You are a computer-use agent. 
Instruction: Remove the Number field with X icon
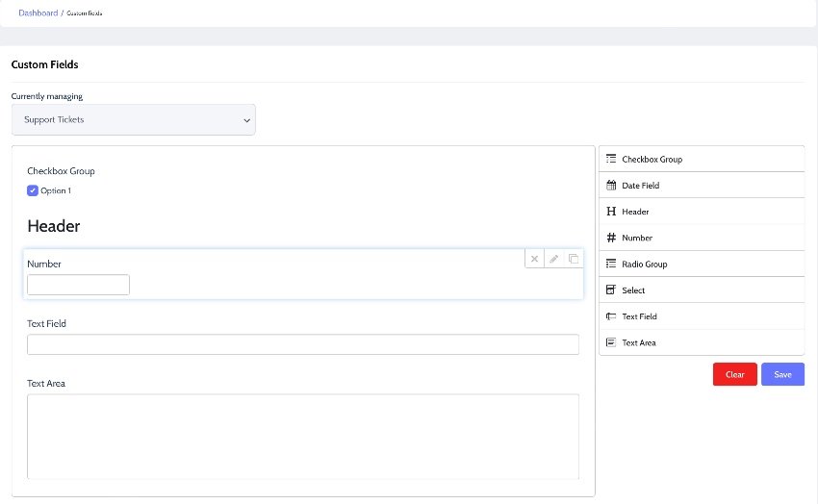[x=534, y=259]
